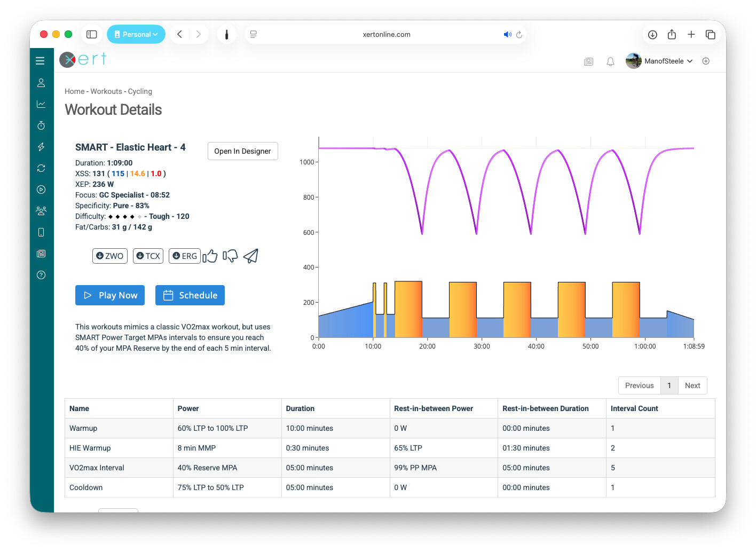Click the paper plane share icon
The width and height of the screenshot is (756, 552).
point(251,256)
